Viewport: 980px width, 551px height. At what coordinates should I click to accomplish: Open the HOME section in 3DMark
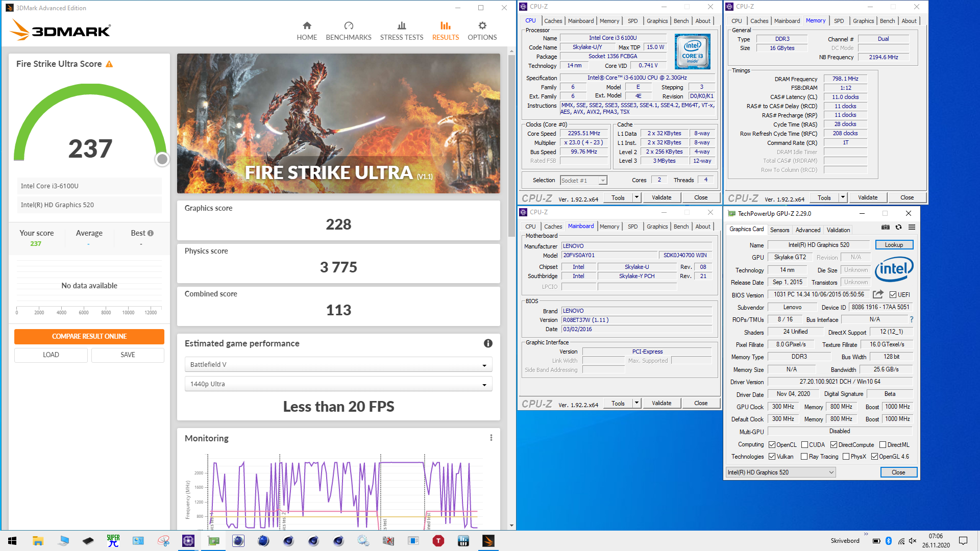[307, 31]
